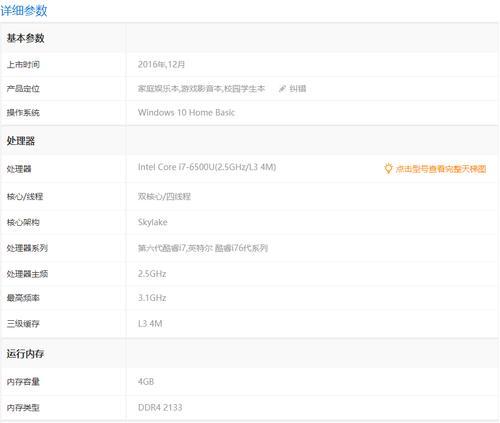Screen dimensions: 500x423
Task: Click the 详细参数 heading link
Action: (x=24, y=10)
